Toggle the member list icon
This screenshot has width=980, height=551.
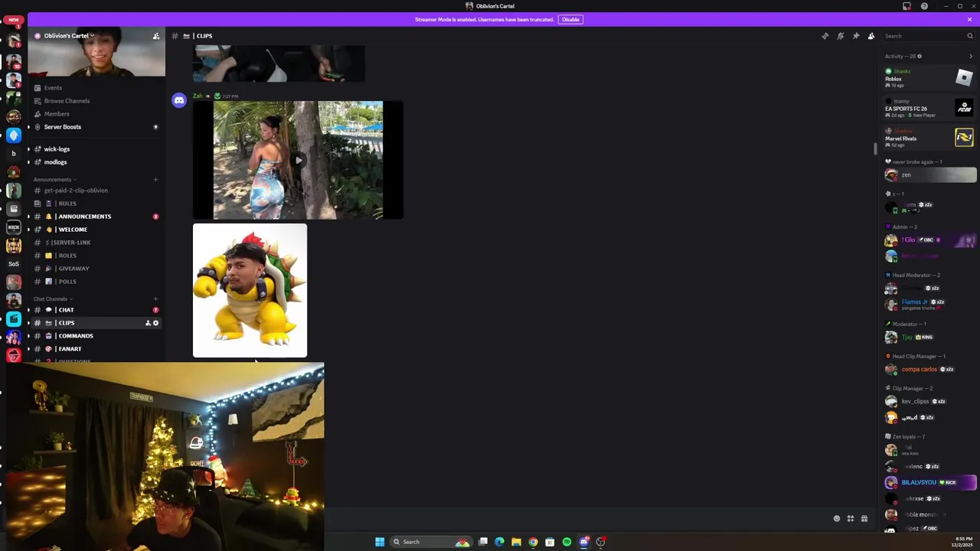[x=871, y=36]
